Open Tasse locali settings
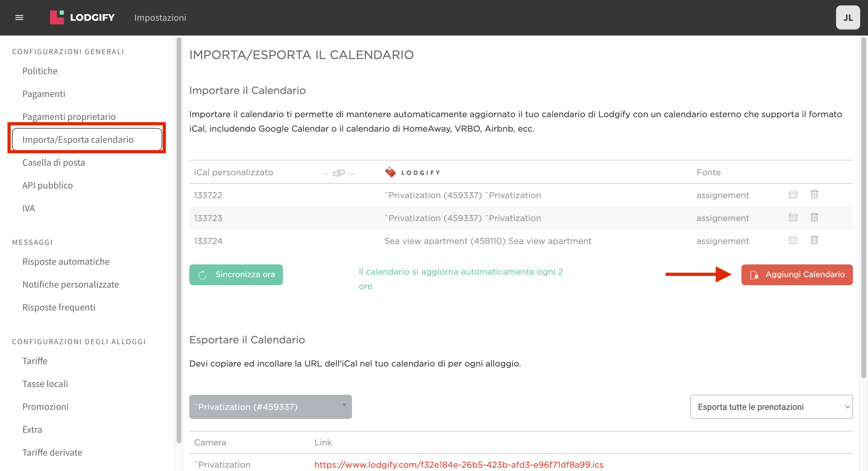The height and width of the screenshot is (471, 868). (x=45, y=384)
